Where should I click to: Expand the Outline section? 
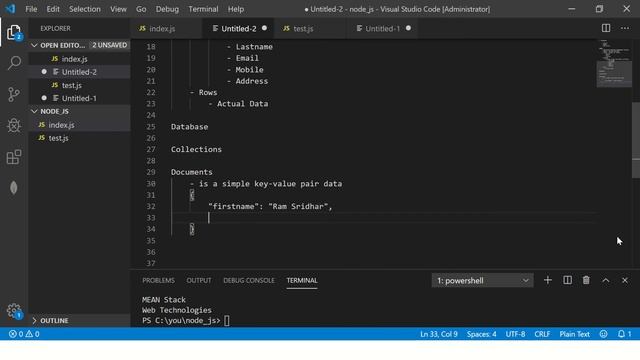(x=35, y=320)
